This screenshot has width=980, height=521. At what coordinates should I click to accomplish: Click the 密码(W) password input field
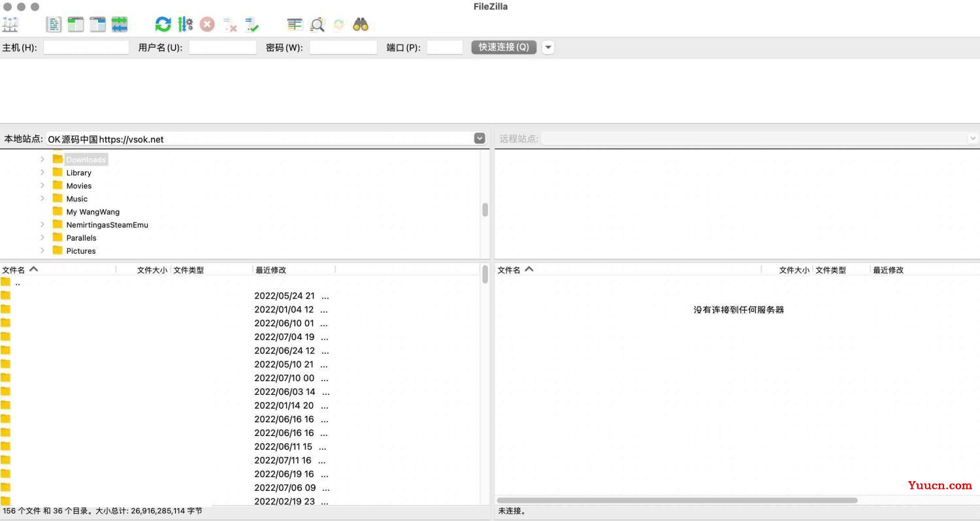(x=343, y=47)
